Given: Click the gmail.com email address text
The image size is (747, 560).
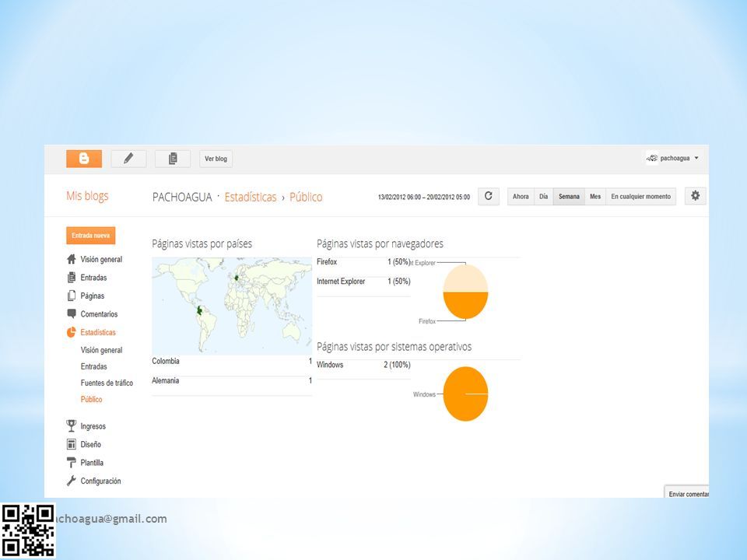Looking at the screenshot, I should point(110,519).
